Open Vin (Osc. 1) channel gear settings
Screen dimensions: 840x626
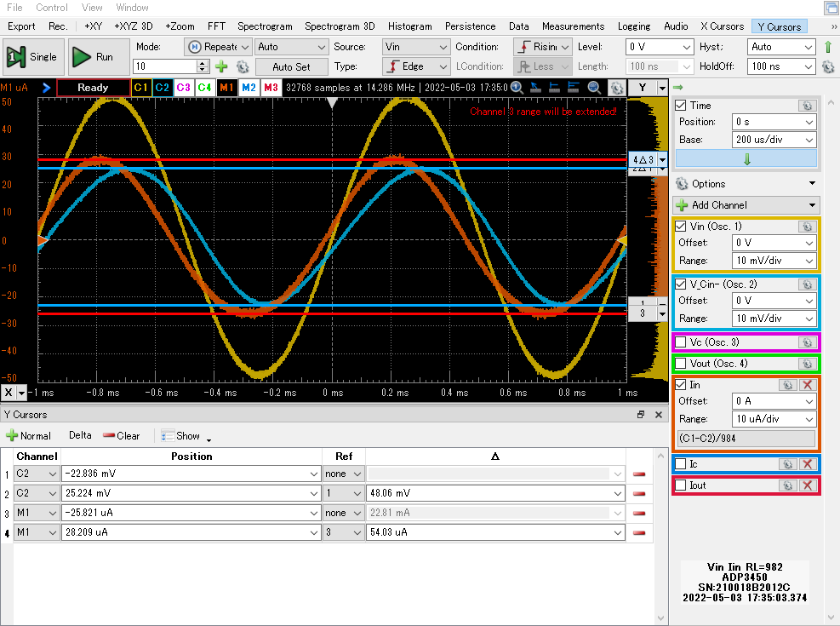point(805,227)
